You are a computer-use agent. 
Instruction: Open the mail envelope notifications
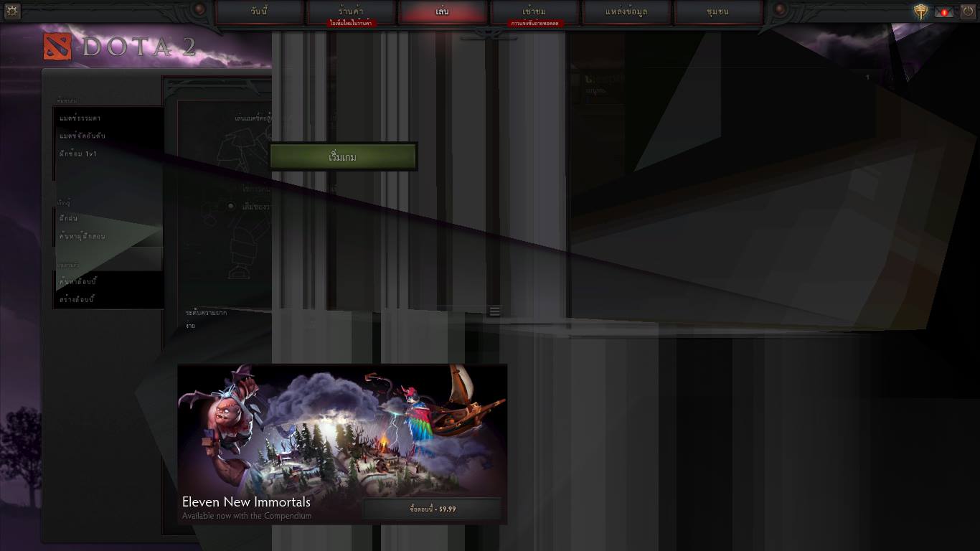(944, 12)
